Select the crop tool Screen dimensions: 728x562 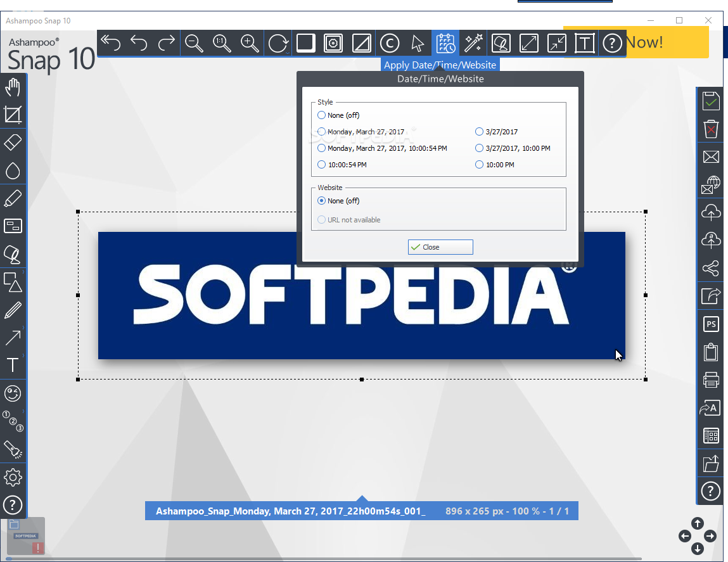click(x=13, y=115)
